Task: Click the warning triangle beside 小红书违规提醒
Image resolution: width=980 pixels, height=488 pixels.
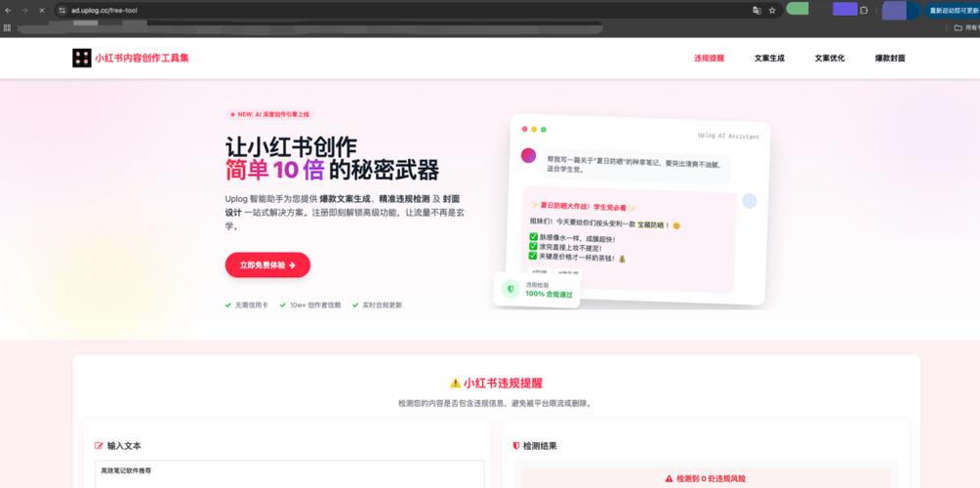Action: coord(455,384)
